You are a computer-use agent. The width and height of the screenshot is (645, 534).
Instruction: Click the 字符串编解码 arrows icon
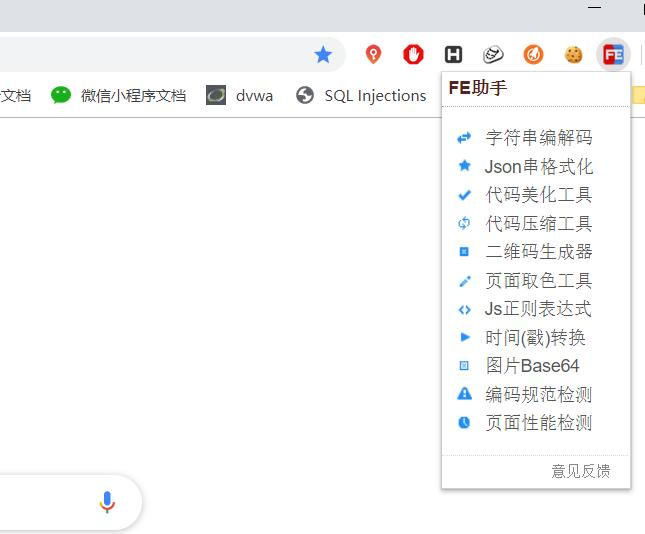coord(464,138)
